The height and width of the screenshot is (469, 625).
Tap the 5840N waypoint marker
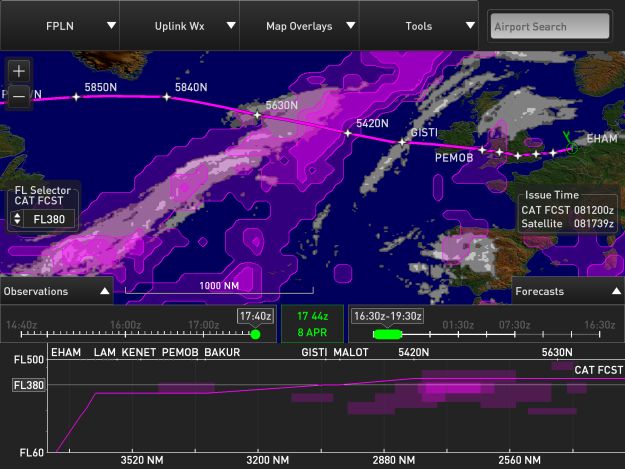click(x=166, y=97)
